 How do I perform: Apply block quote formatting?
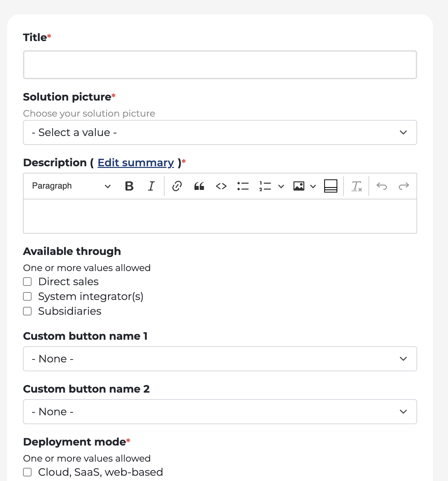(x=199, y=186)
